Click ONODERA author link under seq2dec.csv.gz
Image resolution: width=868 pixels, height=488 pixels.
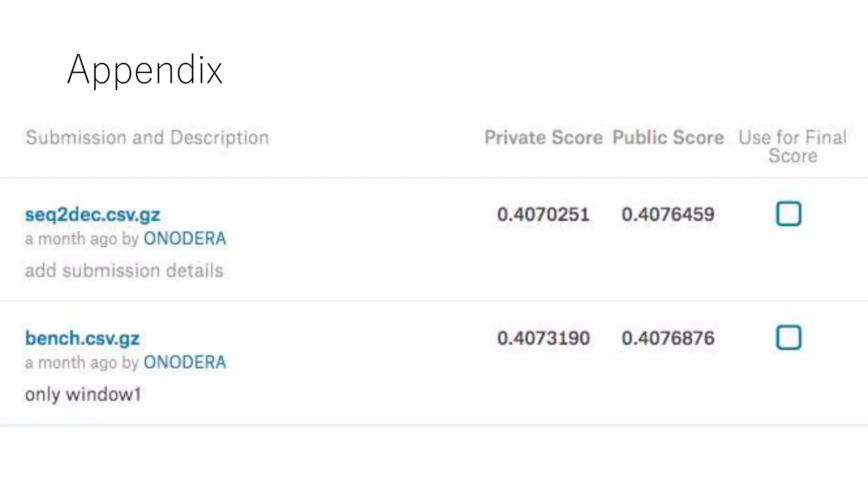[x=185, y=238]
